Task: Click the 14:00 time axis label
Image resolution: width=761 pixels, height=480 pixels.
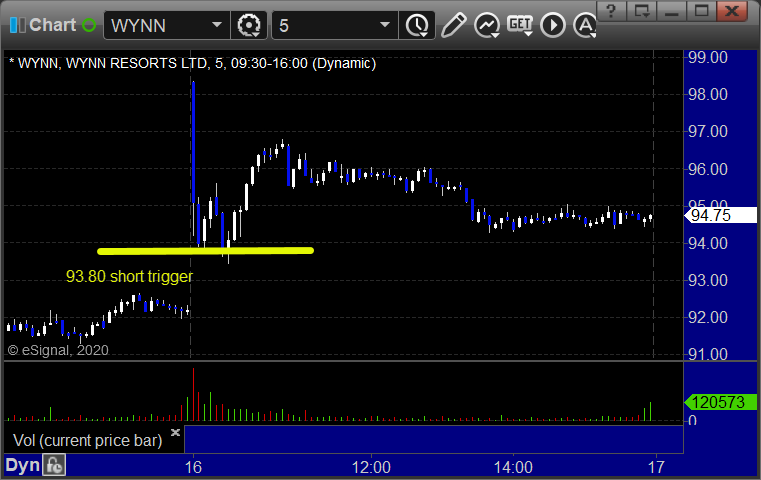Action: tap(513, 467)
